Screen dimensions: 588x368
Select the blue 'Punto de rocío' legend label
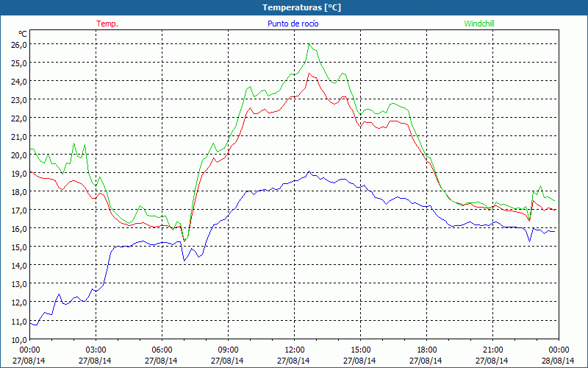[x=293, y=24]
